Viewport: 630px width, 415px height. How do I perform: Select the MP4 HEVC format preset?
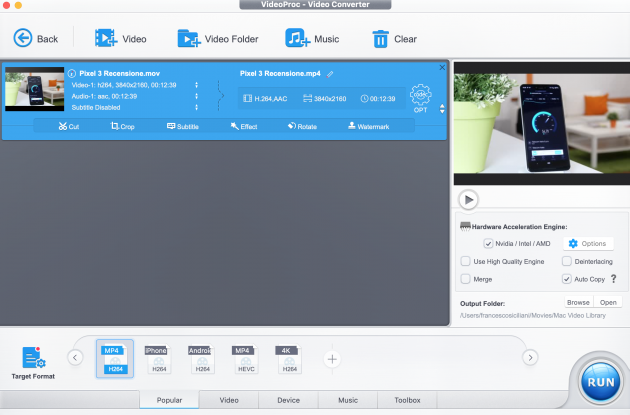(243, 359)
